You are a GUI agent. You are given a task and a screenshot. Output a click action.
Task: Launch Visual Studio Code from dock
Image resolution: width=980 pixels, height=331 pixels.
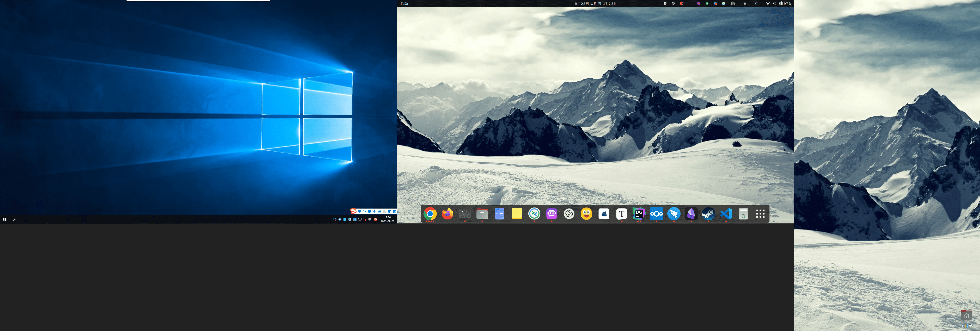[726, 214]
